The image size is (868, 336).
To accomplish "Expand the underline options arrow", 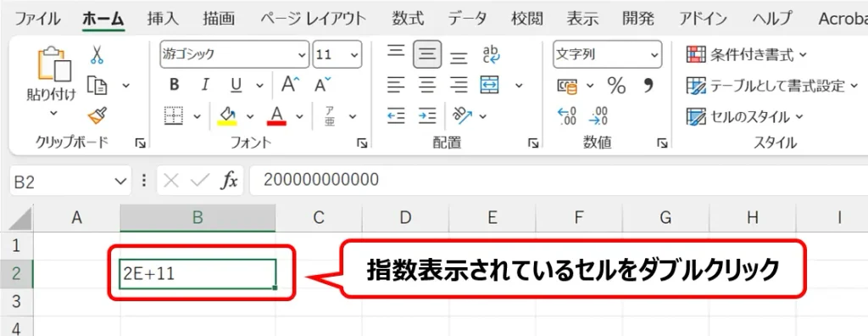I will coord(259,86).
